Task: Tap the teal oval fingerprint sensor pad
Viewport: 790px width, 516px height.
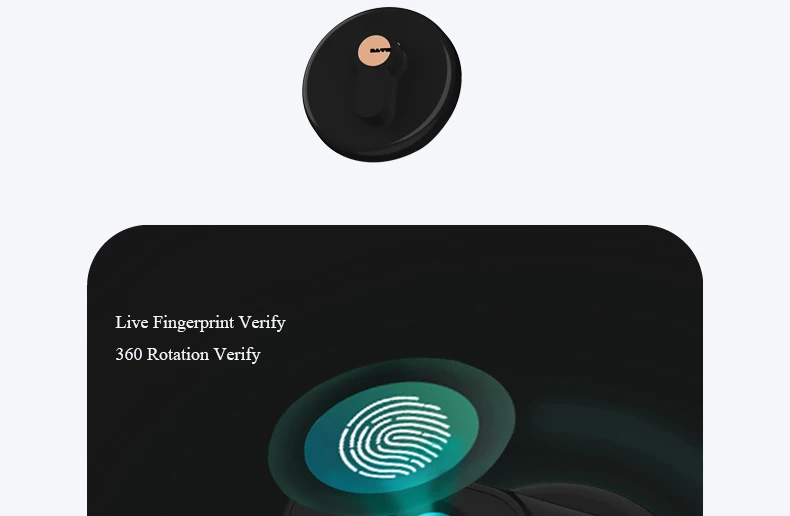Action: (x=391, y=437)
